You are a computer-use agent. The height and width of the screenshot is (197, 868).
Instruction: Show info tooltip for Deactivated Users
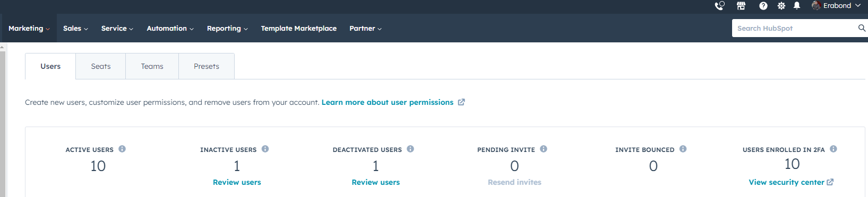click(410, 149)
